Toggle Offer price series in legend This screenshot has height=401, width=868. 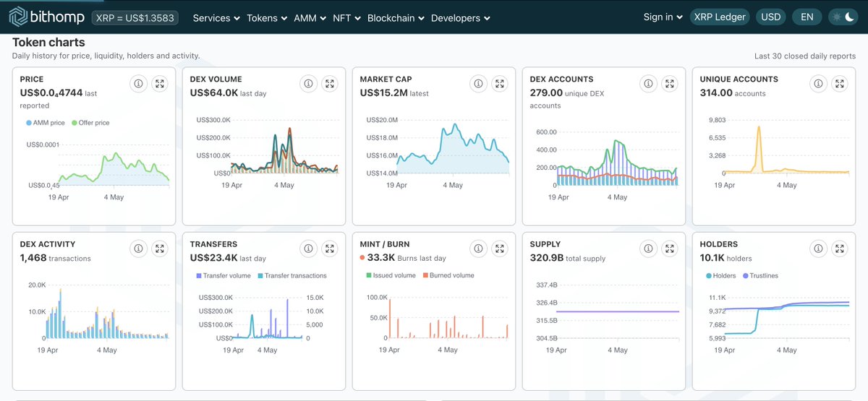pos(90,123)
